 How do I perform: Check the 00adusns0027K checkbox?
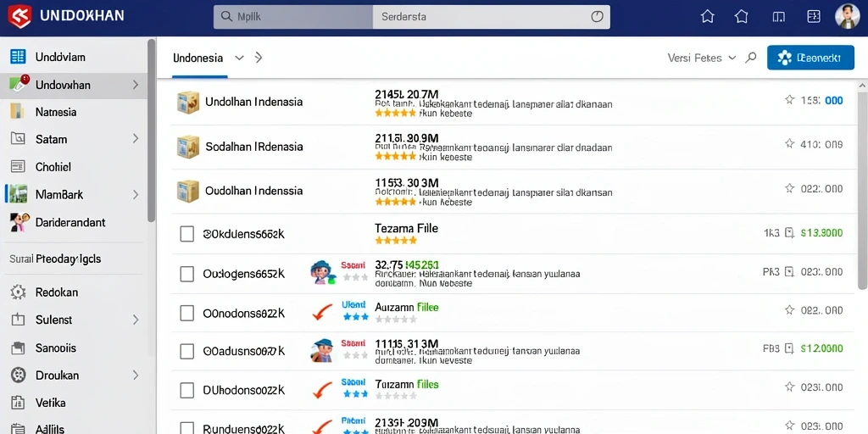coord(187,351)
